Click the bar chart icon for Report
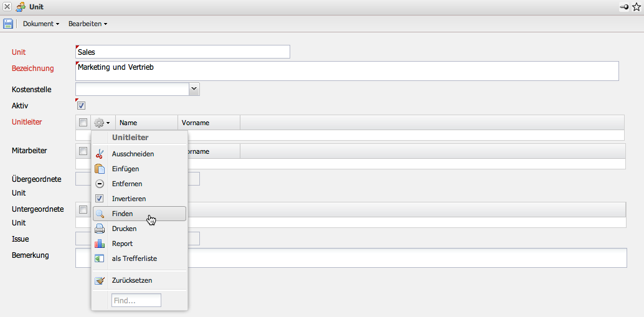This screenshot has width=644, height=317. [100, 244]
